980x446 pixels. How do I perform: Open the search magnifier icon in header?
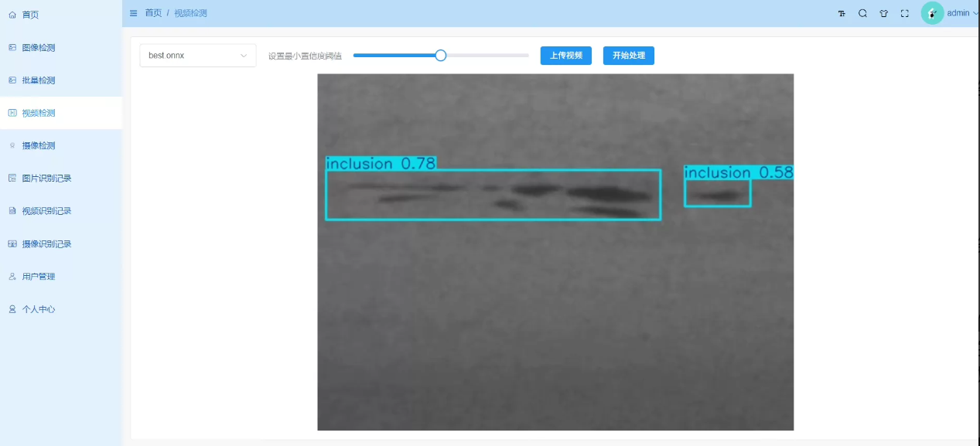862,13
